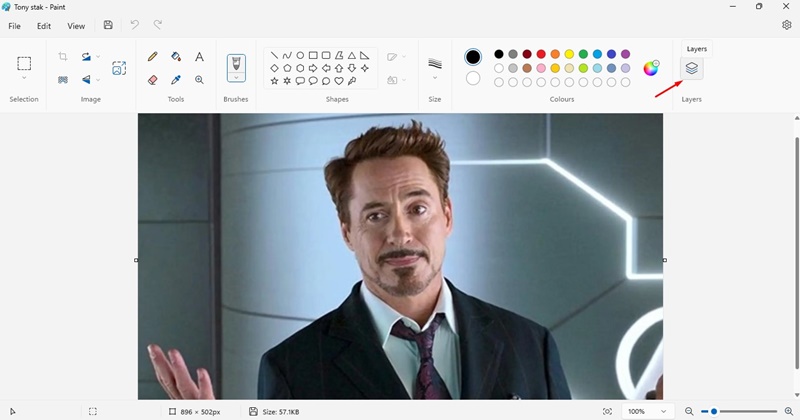Open the Edit menu
800x420 pixels.
(x=44, y=26)
